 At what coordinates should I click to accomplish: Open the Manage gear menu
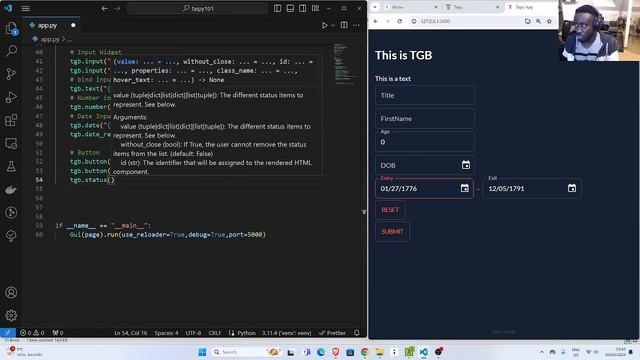click(11, 315)
